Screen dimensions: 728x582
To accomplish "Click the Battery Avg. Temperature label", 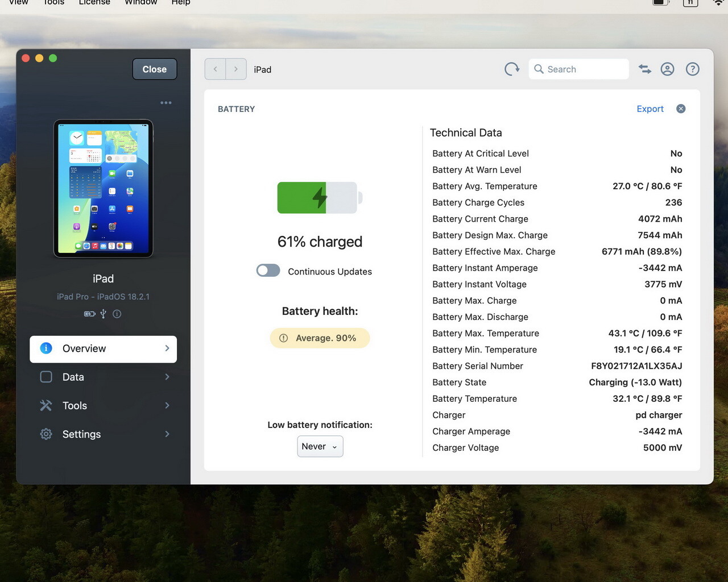I will tap(485, 186).
